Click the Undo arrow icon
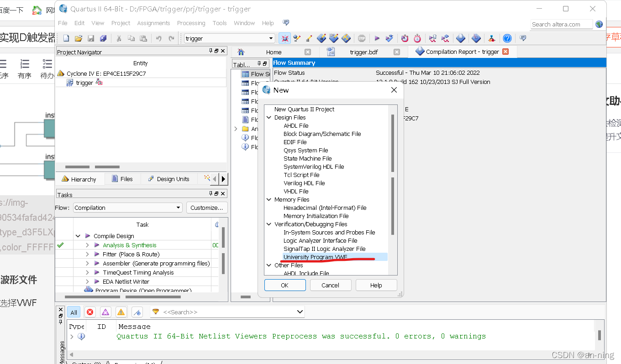 pos(159,38)
